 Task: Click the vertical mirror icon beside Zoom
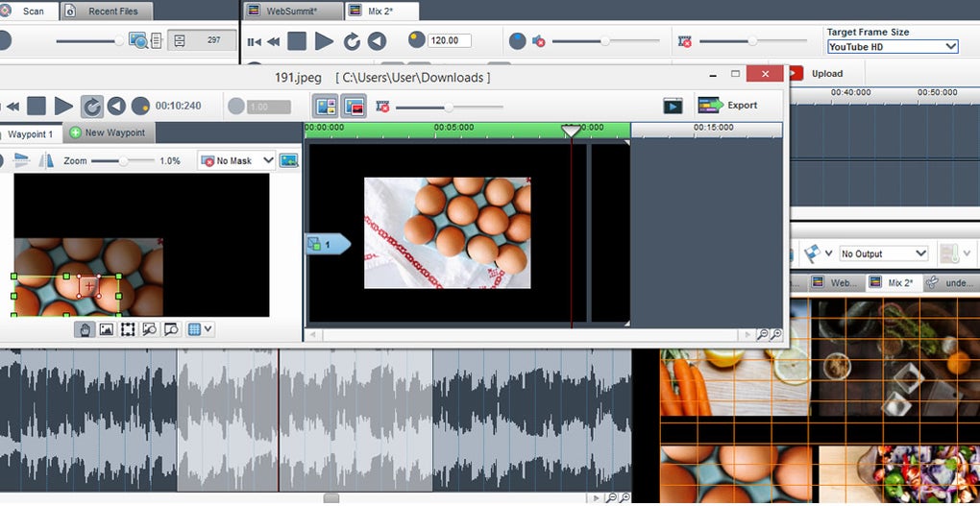click(46, 160)
